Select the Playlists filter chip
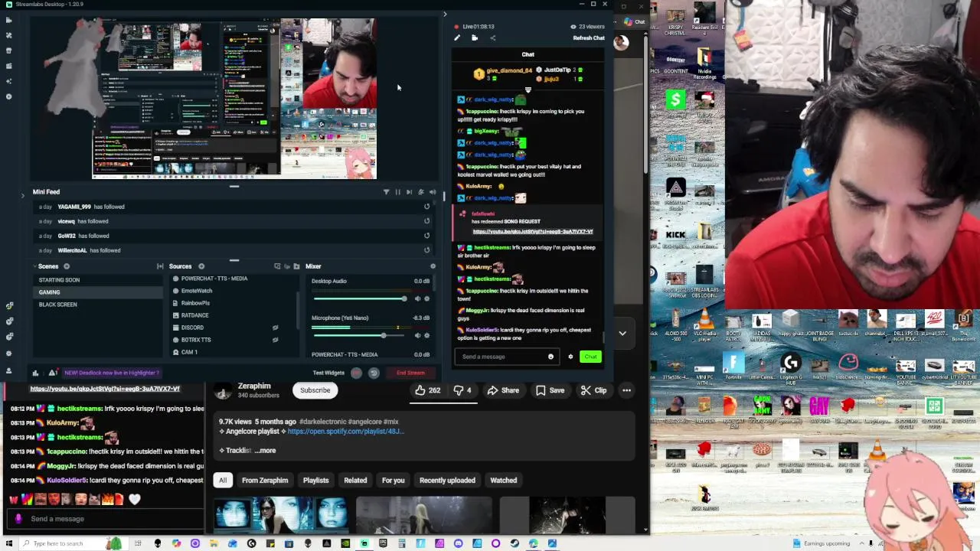Viewport: 980px width, 551px height. tap(315, 481)
